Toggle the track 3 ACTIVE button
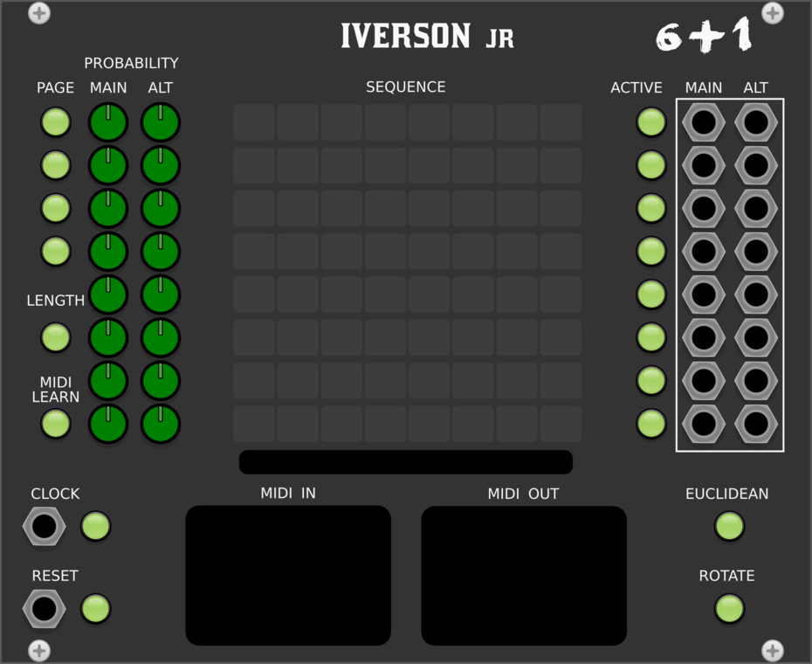 [651, 209]
